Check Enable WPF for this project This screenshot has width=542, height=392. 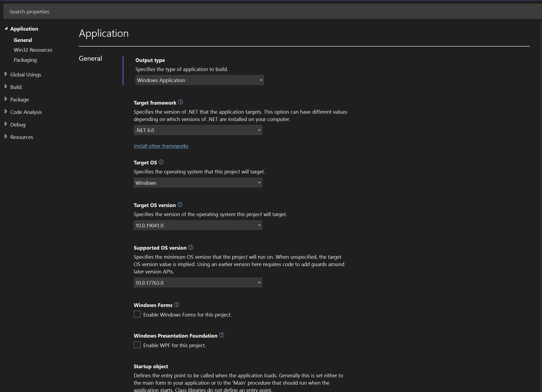click(x=137, y=345)
